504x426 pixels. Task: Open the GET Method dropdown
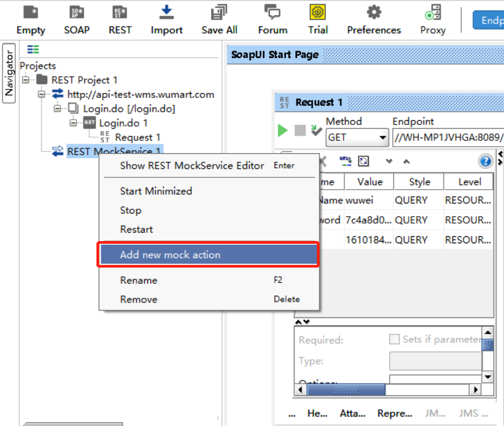357,138
